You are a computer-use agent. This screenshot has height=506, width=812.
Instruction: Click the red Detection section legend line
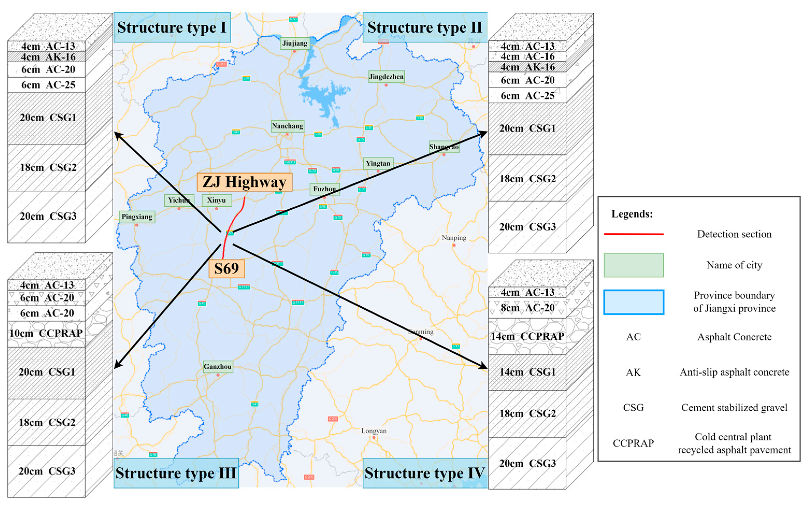pyautogui.click(x=633, y=234)
